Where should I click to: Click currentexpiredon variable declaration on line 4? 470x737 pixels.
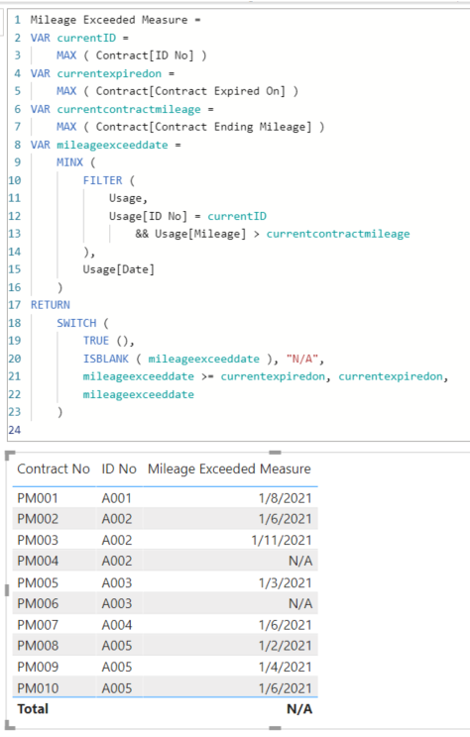click(109, 73)
